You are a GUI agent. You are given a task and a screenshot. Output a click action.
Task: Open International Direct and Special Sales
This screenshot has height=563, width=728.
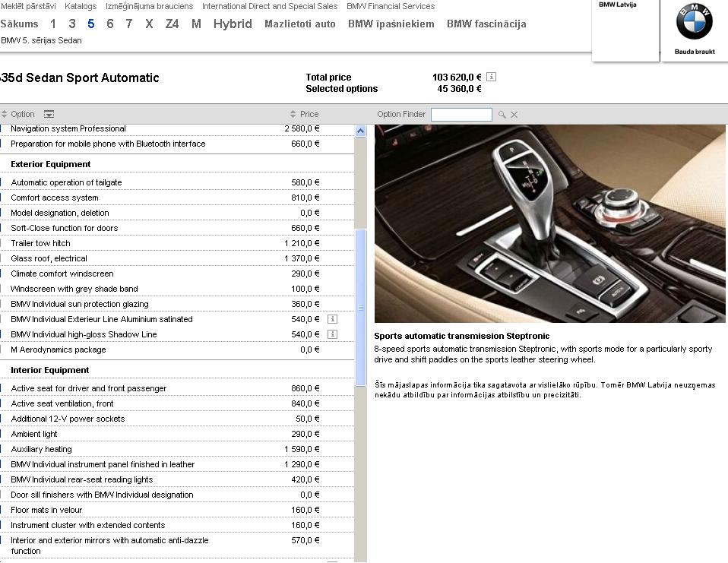point(270,6)
